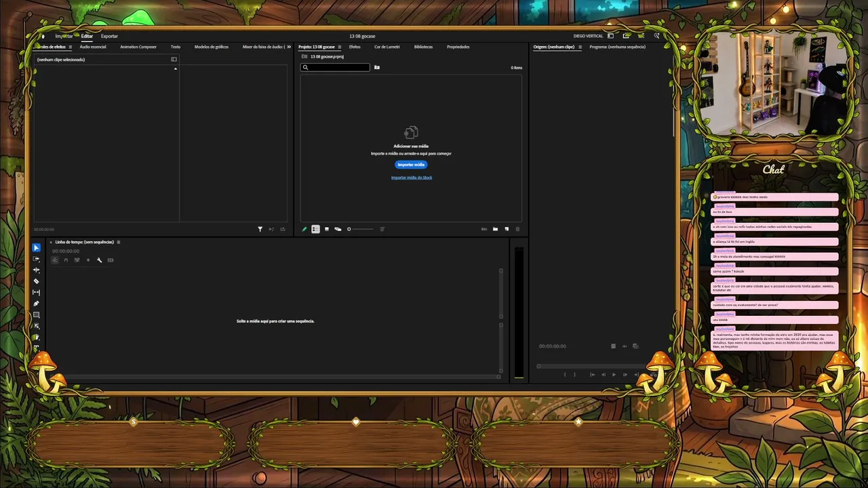
Task: Step back one frame in Source monitor
Action: tap(604, 375)
